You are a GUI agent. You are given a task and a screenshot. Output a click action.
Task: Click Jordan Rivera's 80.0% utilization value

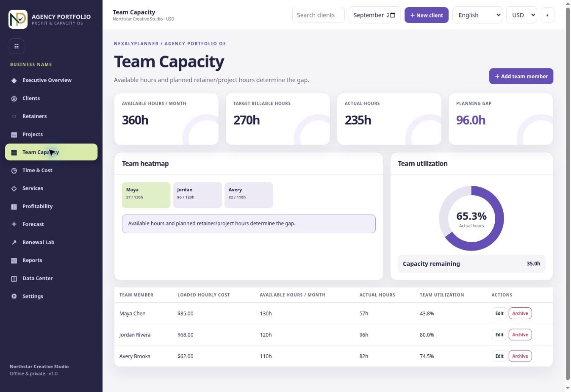point(427,335)
